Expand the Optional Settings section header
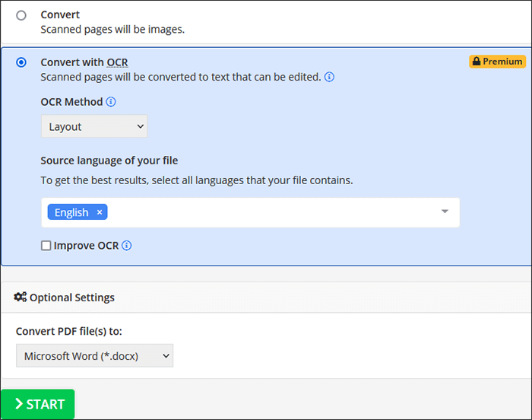This screenshot has height=420, width=532. (72, 297)
